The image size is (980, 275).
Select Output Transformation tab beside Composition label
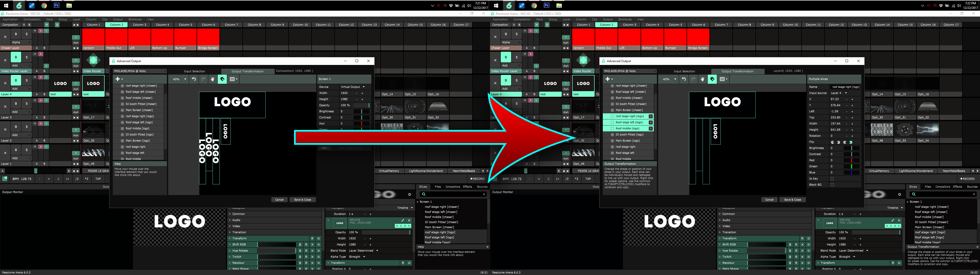point(248,71)
